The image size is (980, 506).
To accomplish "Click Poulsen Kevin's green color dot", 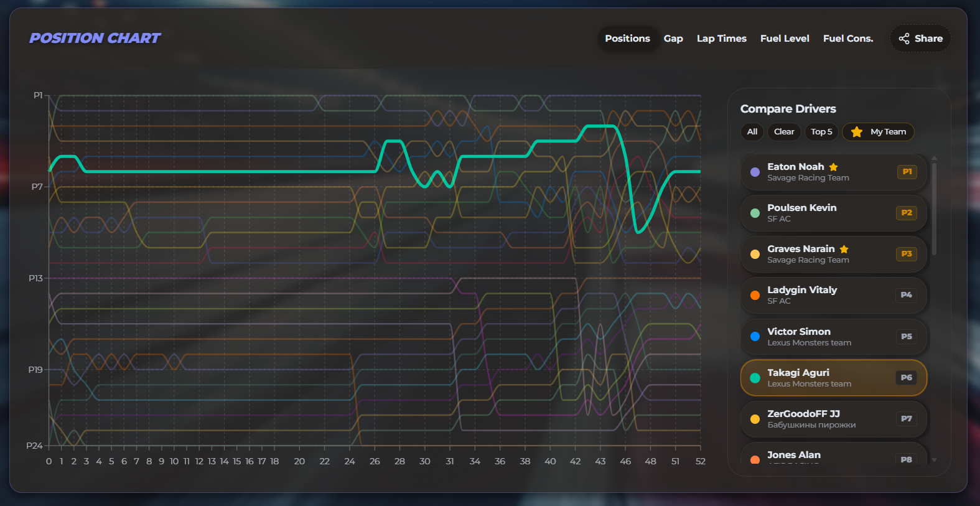I will pyautogui.click(x=755, y=213).
